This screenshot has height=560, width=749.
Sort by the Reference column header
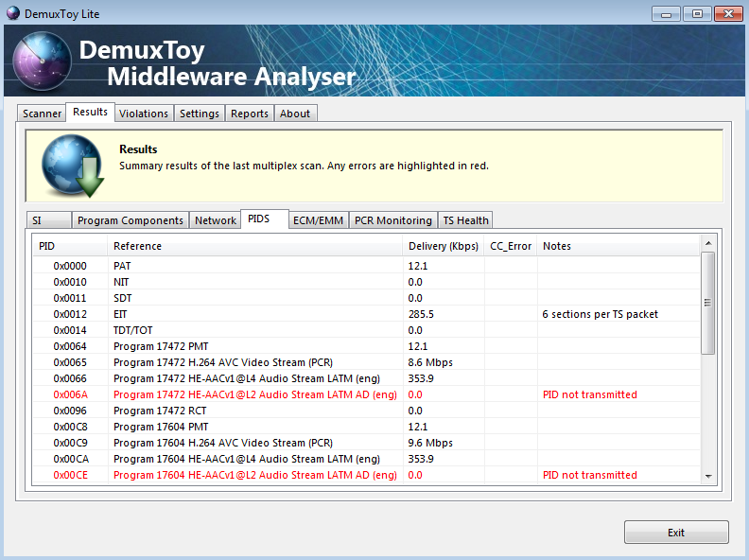(x=255, y=246)
